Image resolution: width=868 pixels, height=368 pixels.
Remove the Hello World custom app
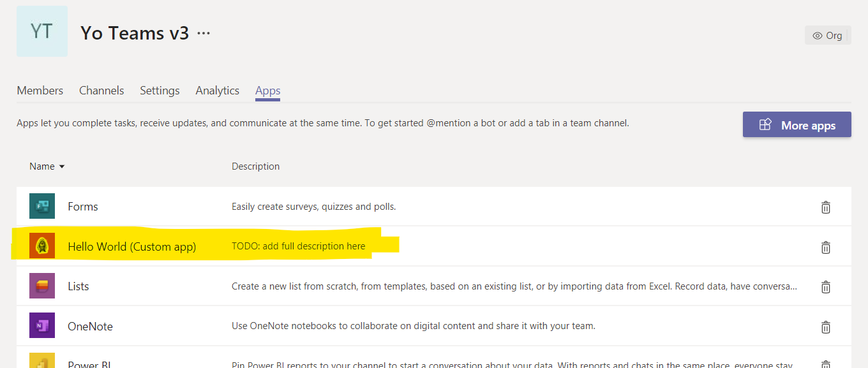click(826, 247)
